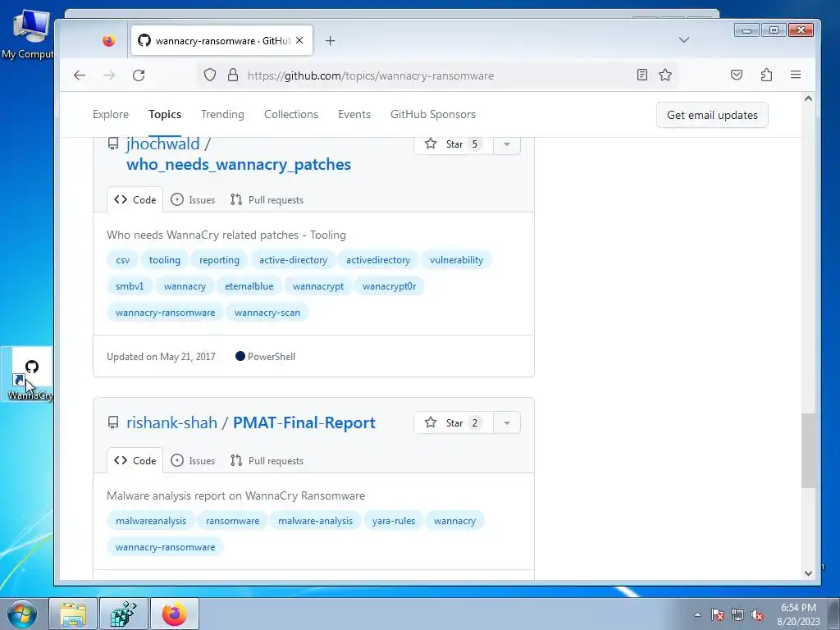Open the cube program in the taskbar
The height and width of the screenshot is (630, 840).
(124, 614)
